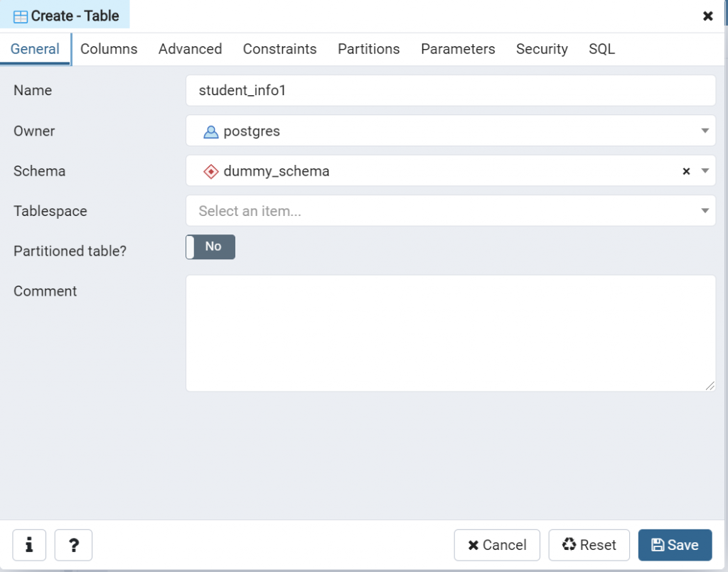
Task: Expand the Schema dropdown arrow
Action: pos(705,171)
